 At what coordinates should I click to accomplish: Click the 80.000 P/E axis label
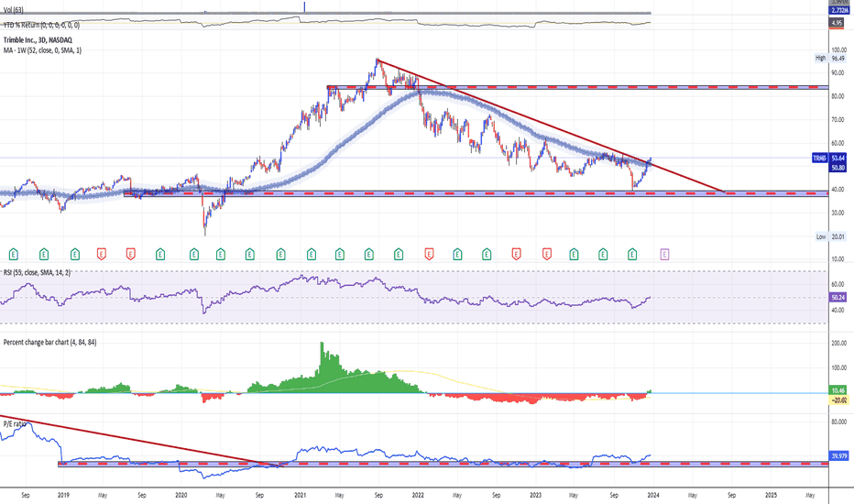click(x=838, y=422)
